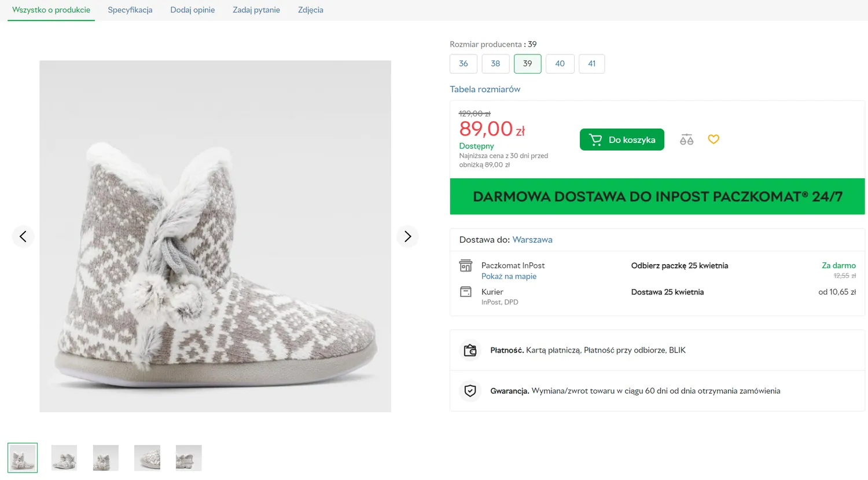Add product to comparison scales icon
The width and height of the screenshot is (868, 480).
pos(686,140)
